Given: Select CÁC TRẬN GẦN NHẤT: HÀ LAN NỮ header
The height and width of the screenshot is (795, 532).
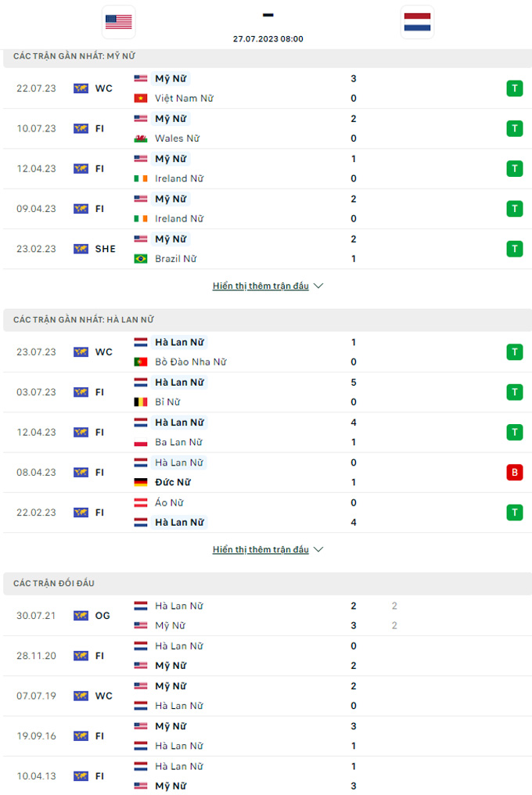Looking at the screenshot, I should click(84, 320).
